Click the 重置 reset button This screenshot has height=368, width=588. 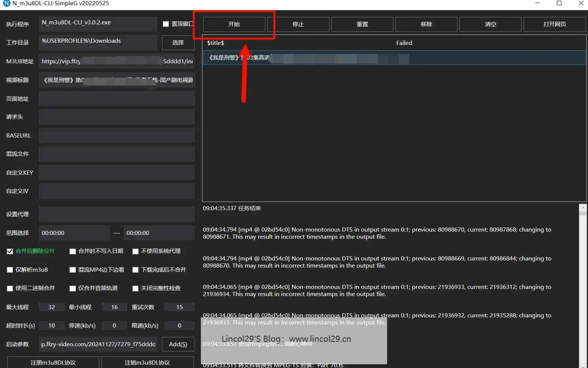click(362, 24)
